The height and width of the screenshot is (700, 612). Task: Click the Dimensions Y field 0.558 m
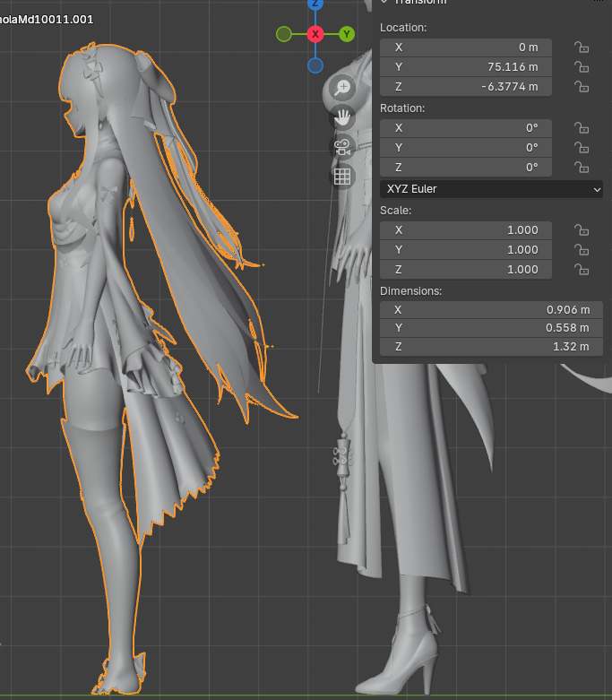tap(491, 328)
